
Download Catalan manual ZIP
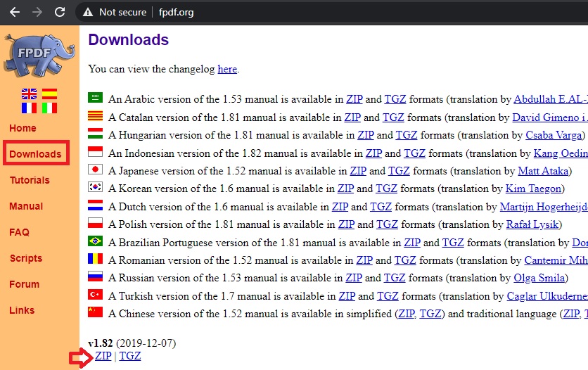click(x=352, y=117)
